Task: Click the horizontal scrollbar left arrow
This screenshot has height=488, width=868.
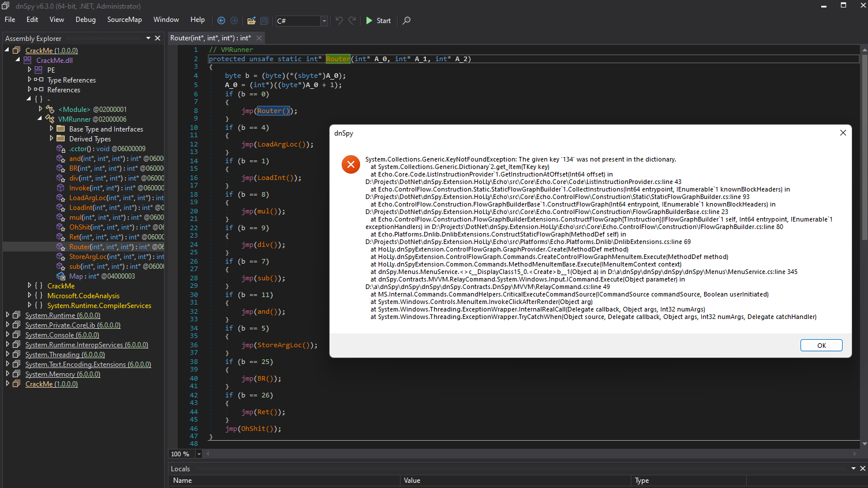Action: 207,454
